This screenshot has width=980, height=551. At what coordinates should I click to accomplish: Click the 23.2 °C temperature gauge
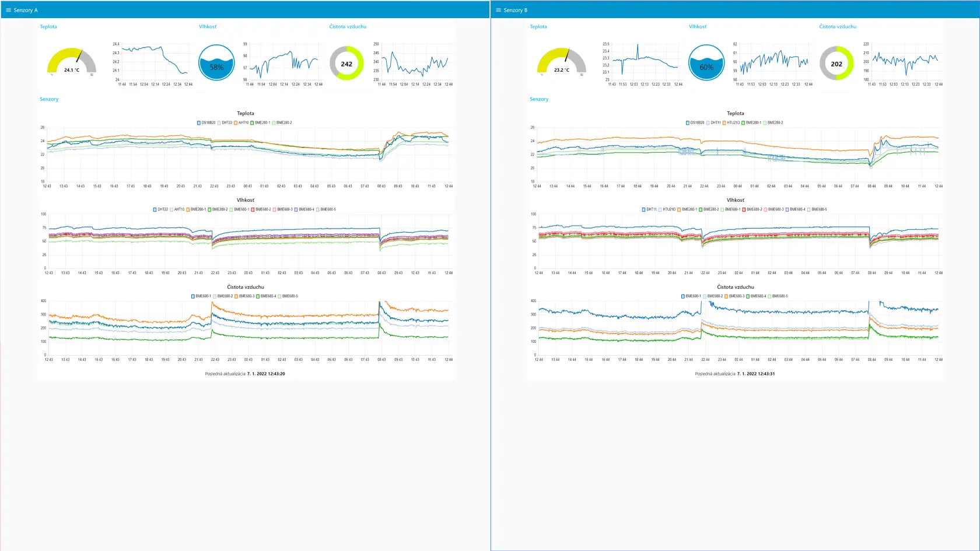coord(562,61)
